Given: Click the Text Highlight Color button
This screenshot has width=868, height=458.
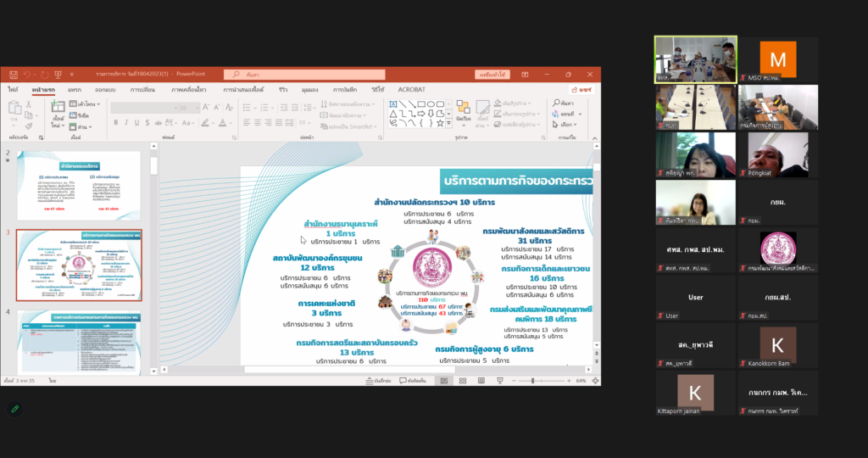Looking at the screenshot, I should click(x=205, y=123).
